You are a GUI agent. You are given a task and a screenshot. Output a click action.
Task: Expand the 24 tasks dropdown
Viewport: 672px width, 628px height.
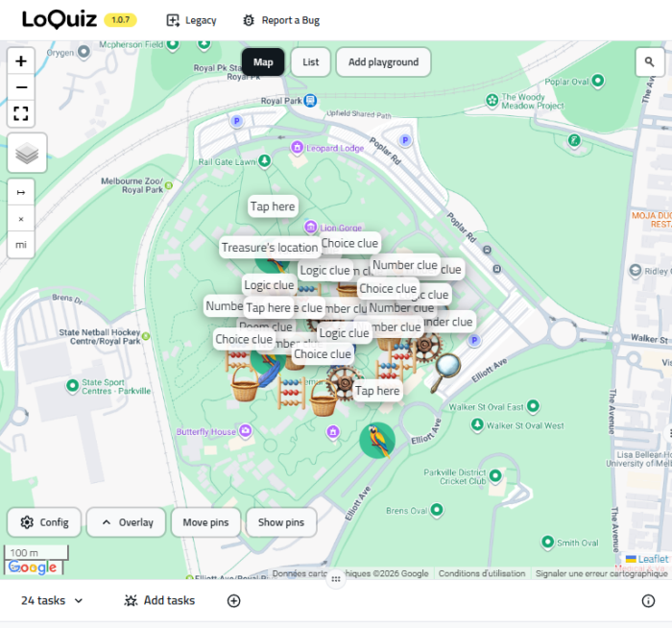52,601
